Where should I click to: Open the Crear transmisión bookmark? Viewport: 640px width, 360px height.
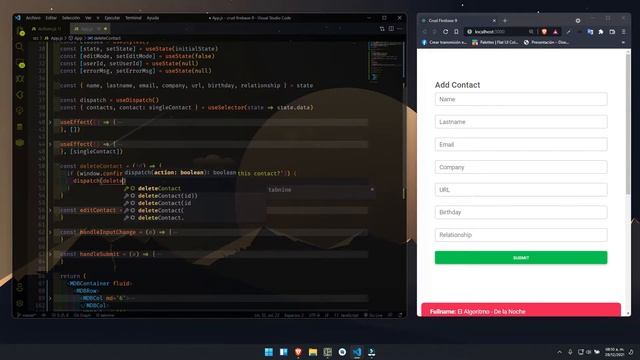(444, 42)
